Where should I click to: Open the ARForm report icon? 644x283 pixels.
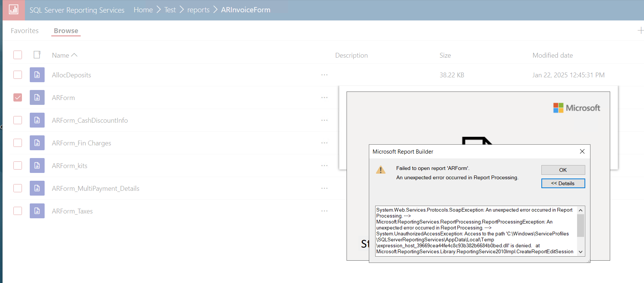point(37,97)
